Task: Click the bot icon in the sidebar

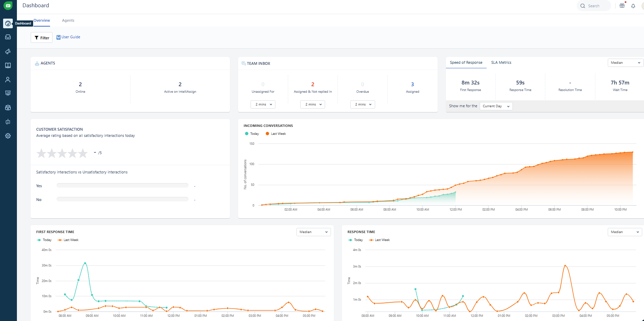Action: coord(8,122)
